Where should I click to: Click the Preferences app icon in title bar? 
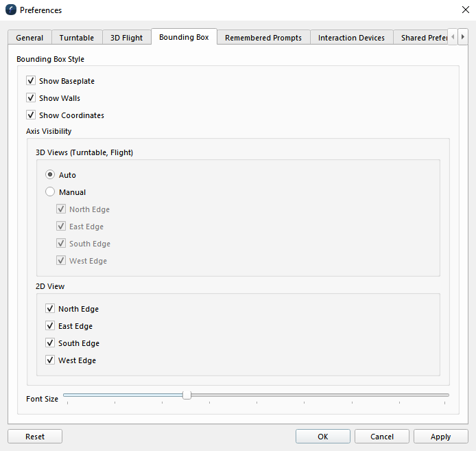tap(10, 10)
